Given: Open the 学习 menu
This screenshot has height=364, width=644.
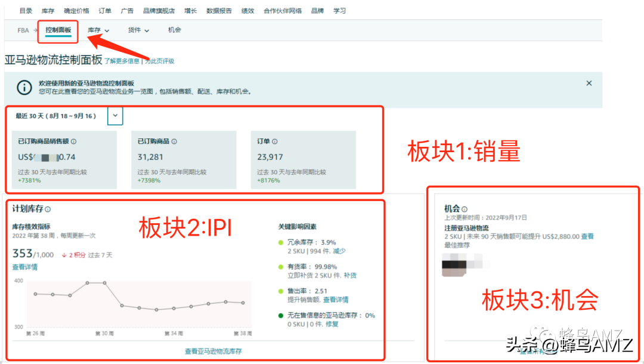Looking at the screenshot, I should (340, 11).
